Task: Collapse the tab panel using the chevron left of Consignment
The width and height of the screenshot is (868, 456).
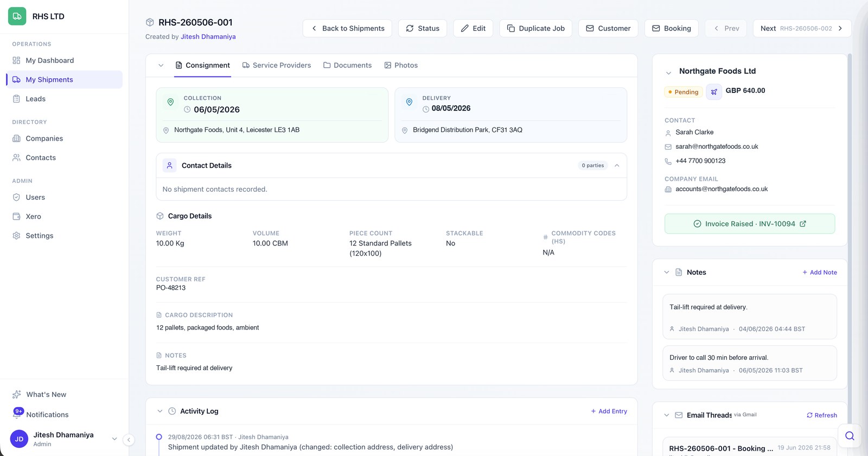Action: click(x=161, y=66)
